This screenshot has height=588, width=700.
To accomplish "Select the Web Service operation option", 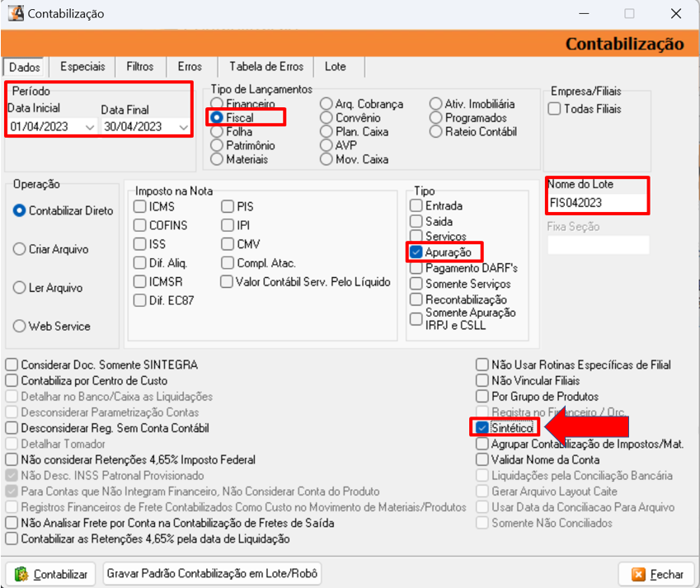I will click(x=20, y=326).
